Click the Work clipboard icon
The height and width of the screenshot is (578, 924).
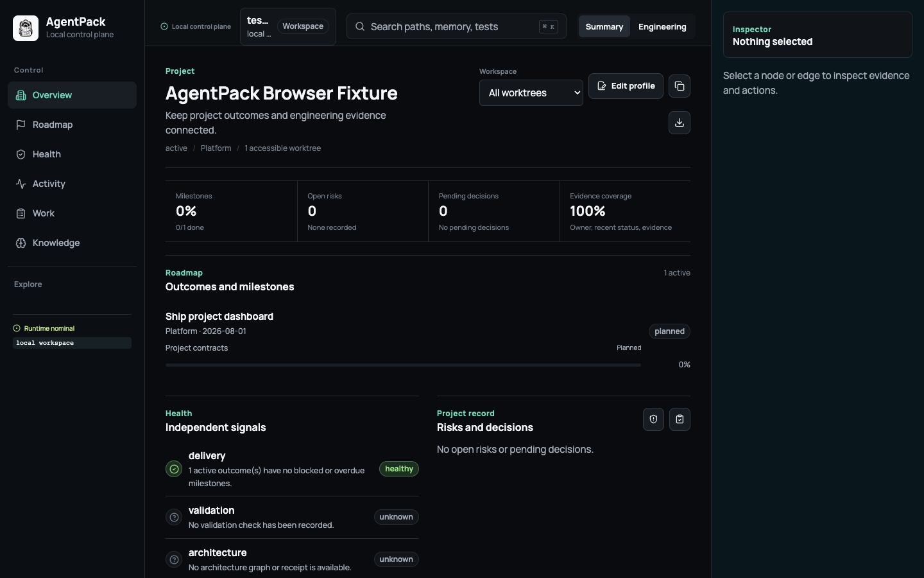[21, 213]
